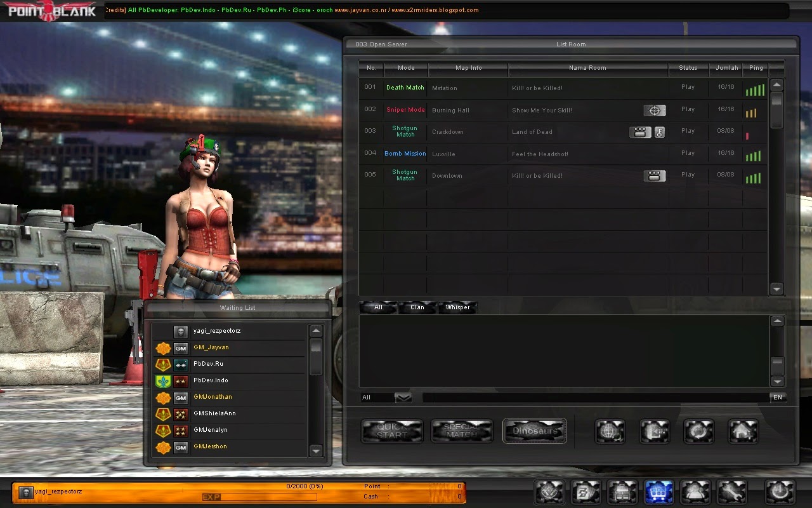Sort rooms by Status column header
The width and height of the screenshot is (812, 508).
(x=688, y=68)
